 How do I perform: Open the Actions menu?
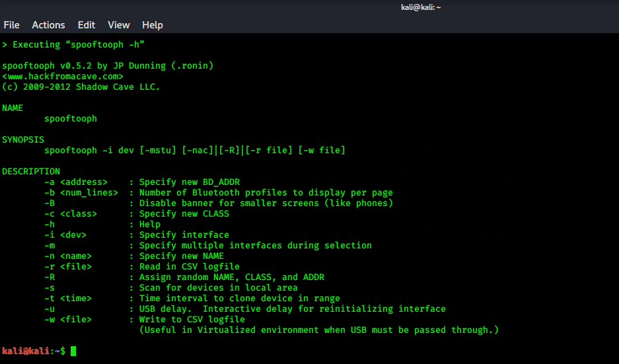(48, 25)
